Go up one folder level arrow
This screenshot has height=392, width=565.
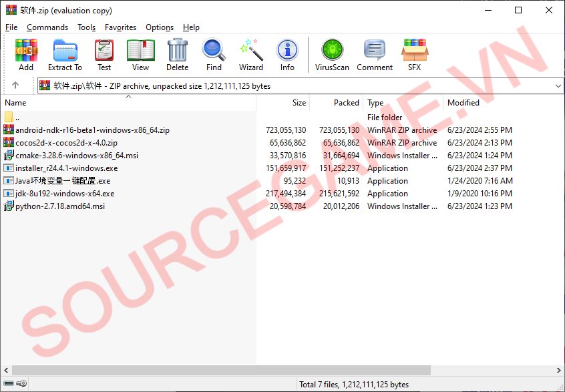15,85
